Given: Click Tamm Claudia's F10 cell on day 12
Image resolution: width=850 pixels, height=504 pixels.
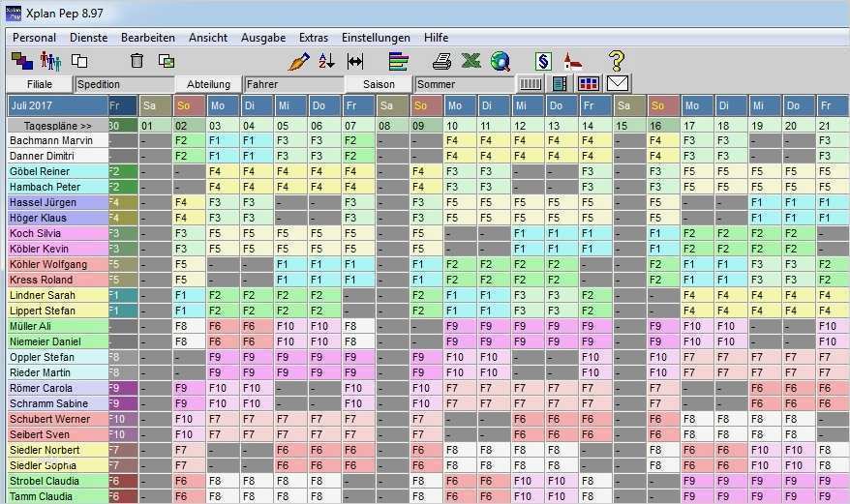Looking at the screenshot, I should pos(528,496).
